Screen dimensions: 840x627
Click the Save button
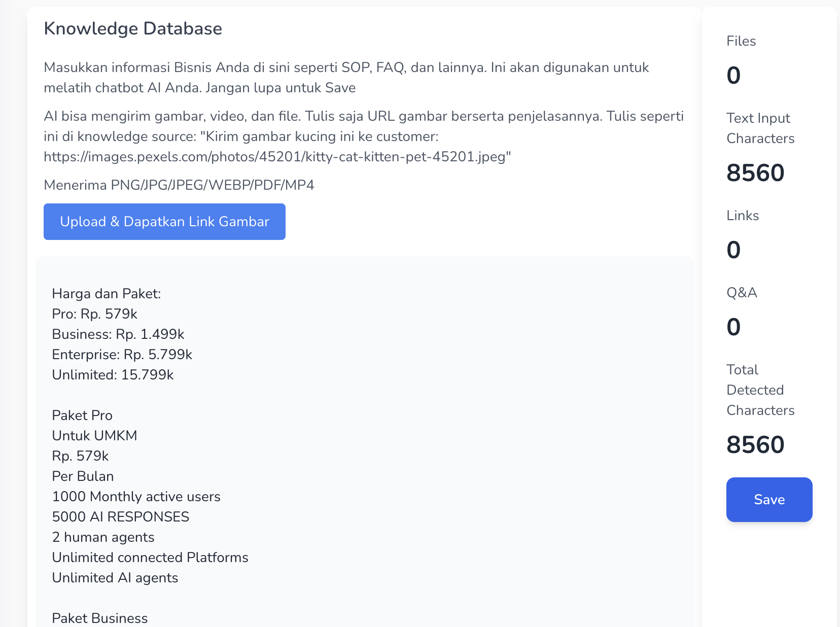click(x=769, y=500)
